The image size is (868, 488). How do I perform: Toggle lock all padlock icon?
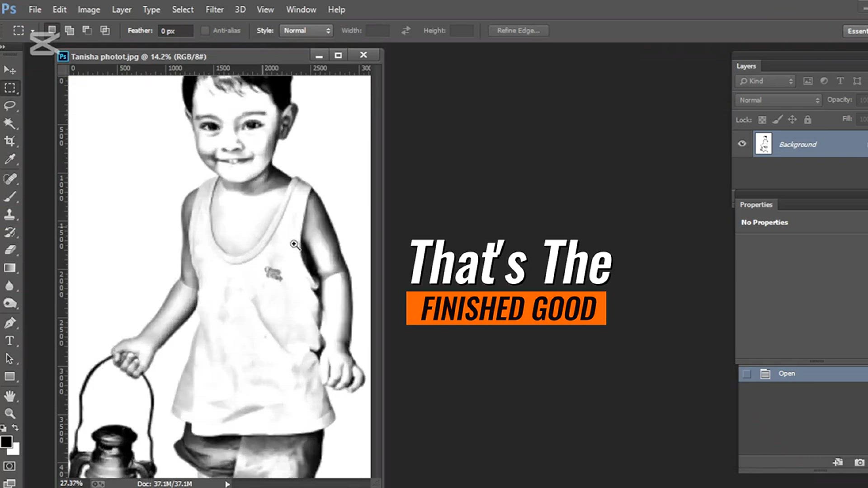807,120
